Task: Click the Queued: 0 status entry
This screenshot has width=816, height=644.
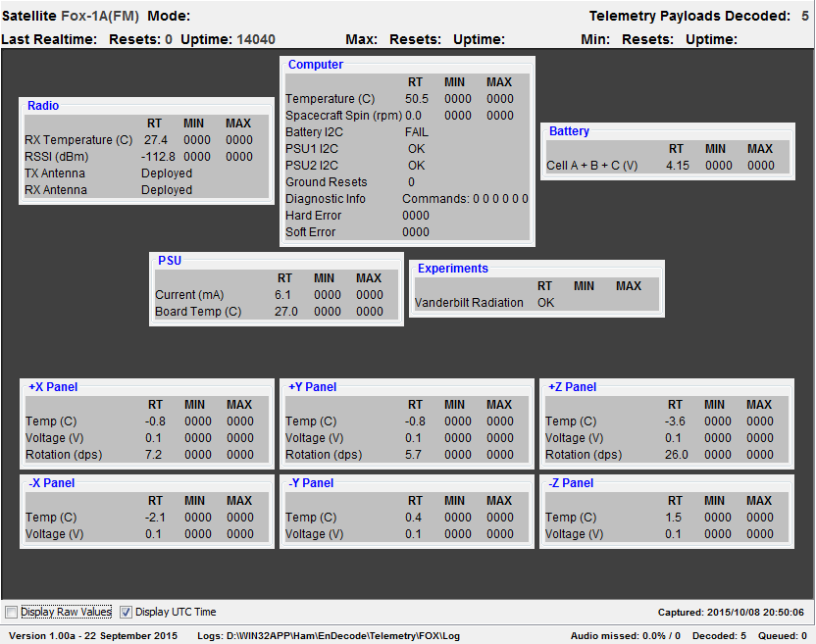Action: click(783, 636)
